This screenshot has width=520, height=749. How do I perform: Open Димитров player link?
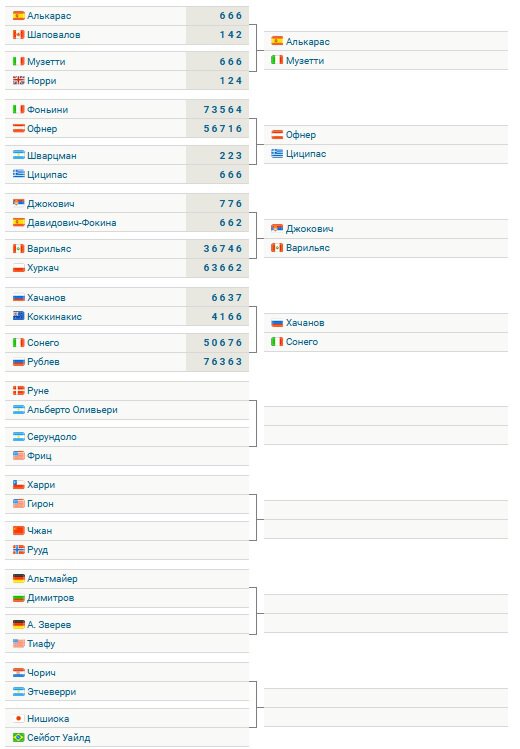click(51, 598)
